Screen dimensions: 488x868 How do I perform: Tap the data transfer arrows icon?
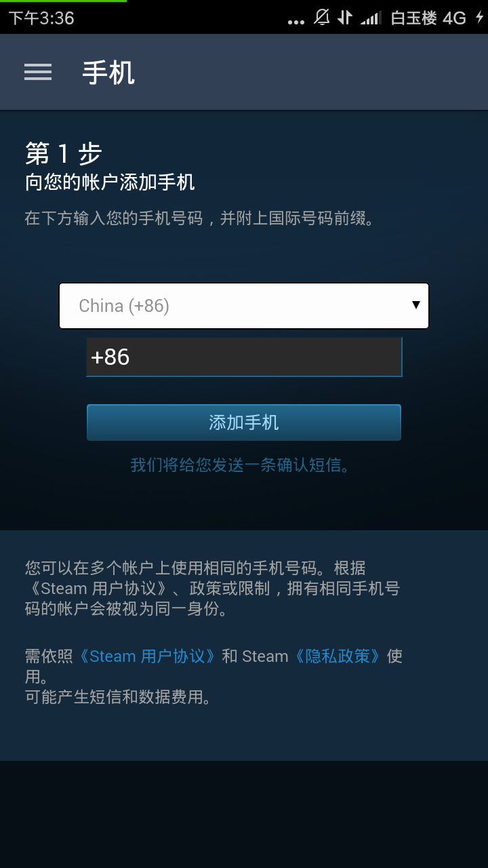(x=345, y=18)
